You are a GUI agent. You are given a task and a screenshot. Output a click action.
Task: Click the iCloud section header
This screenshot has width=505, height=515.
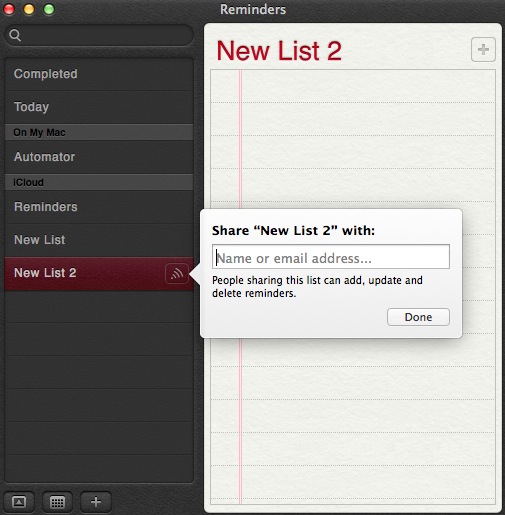click(x=99, y=182)
